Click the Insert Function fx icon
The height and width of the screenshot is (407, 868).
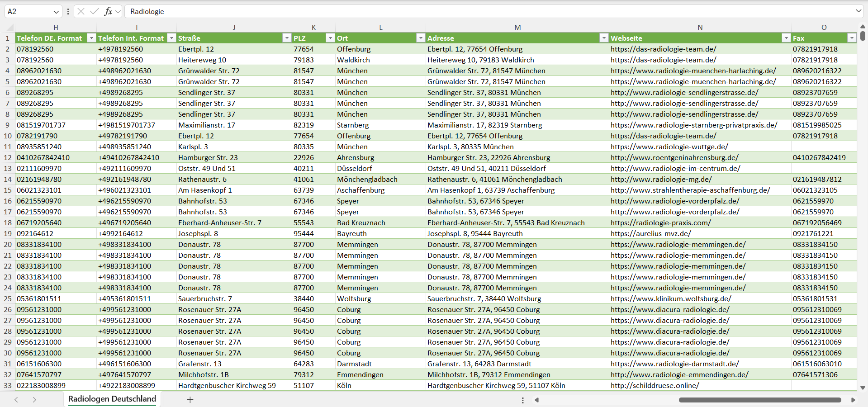[108, 11]
